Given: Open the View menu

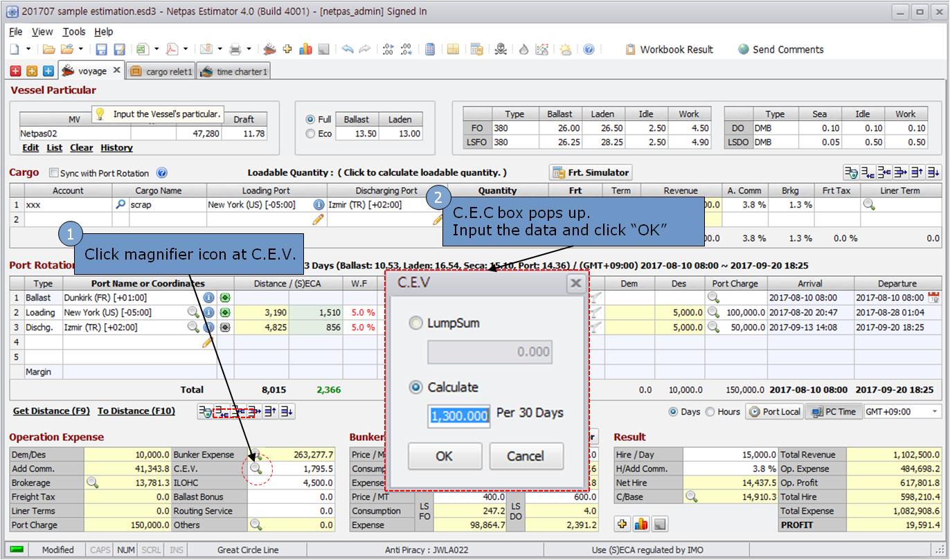Looking at the screenshot, I should [x=42, y=32].
